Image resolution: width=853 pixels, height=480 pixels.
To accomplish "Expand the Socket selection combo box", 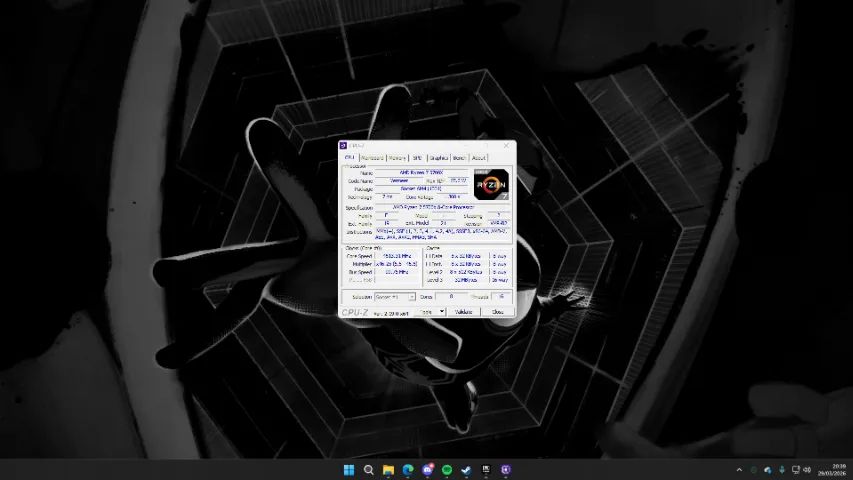I will (x=395, y=297).
